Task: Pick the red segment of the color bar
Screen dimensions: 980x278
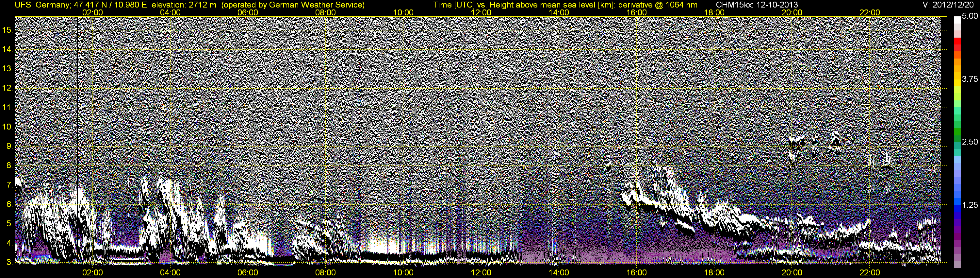Action: coord(957,41)
